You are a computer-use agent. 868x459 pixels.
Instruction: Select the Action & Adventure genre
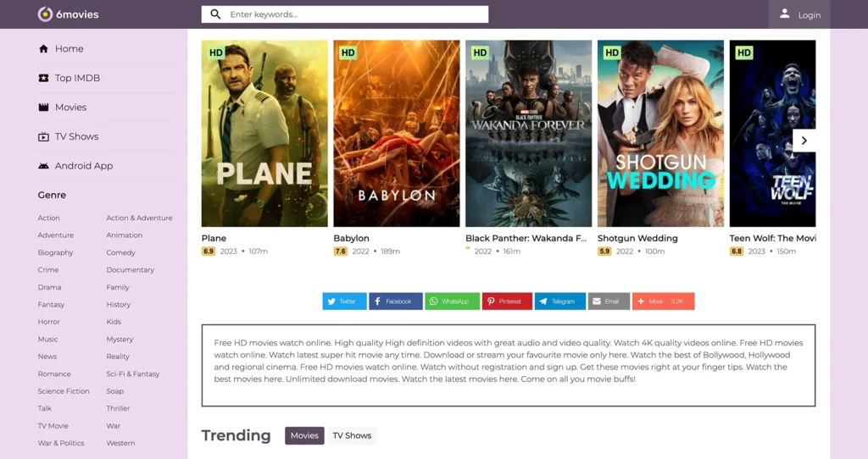point(140,218)
